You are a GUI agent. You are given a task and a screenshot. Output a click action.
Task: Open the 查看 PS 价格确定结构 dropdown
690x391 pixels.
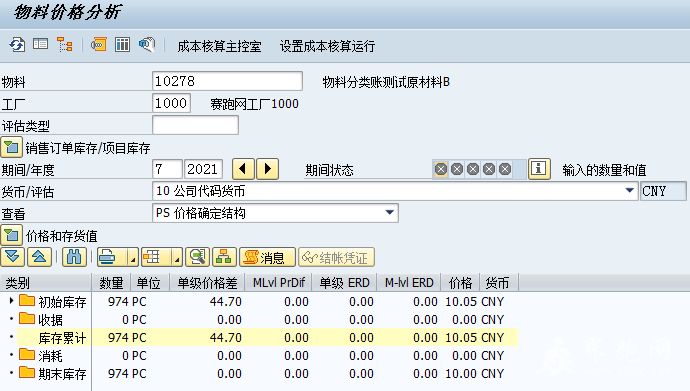tap(389, 213)
